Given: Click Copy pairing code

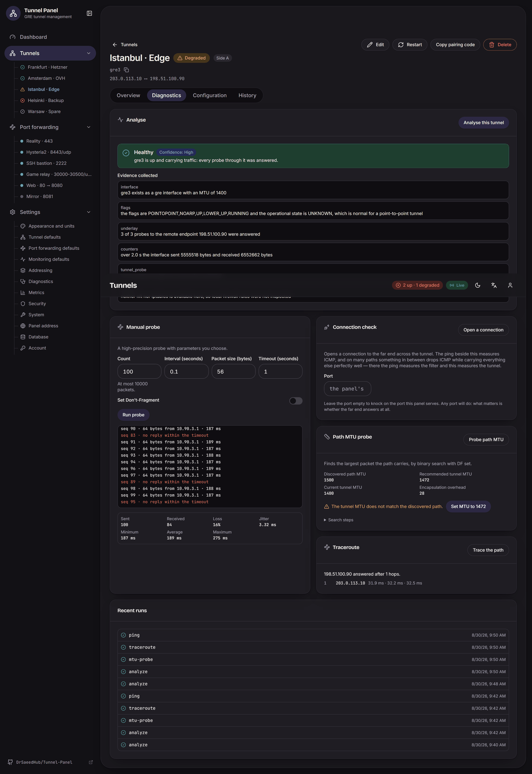Looking at the screenshot, I should 455,45.
